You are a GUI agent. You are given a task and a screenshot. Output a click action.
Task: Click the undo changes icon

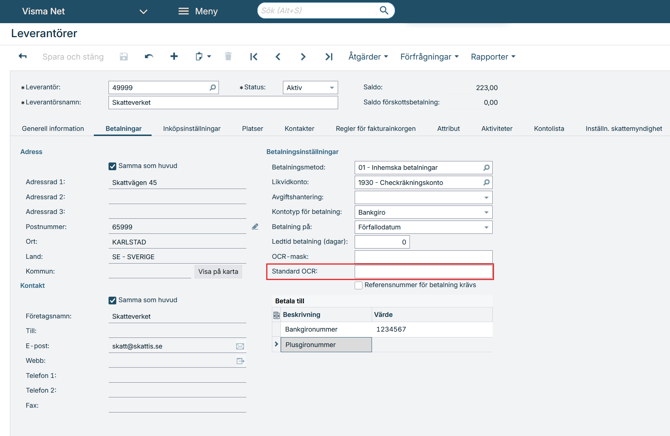point(149,56)
